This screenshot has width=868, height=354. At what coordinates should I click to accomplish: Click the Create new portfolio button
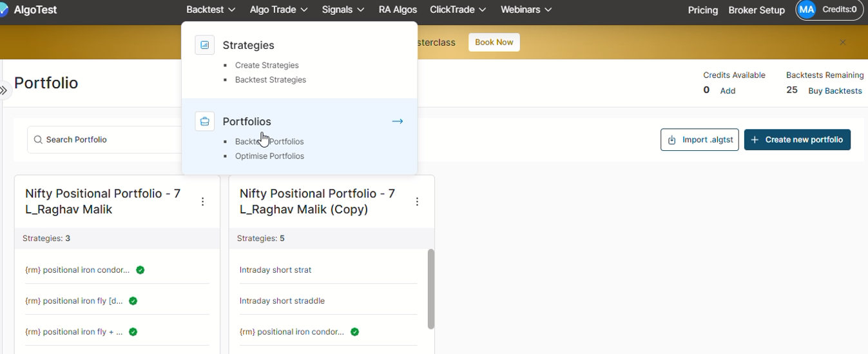797,140
